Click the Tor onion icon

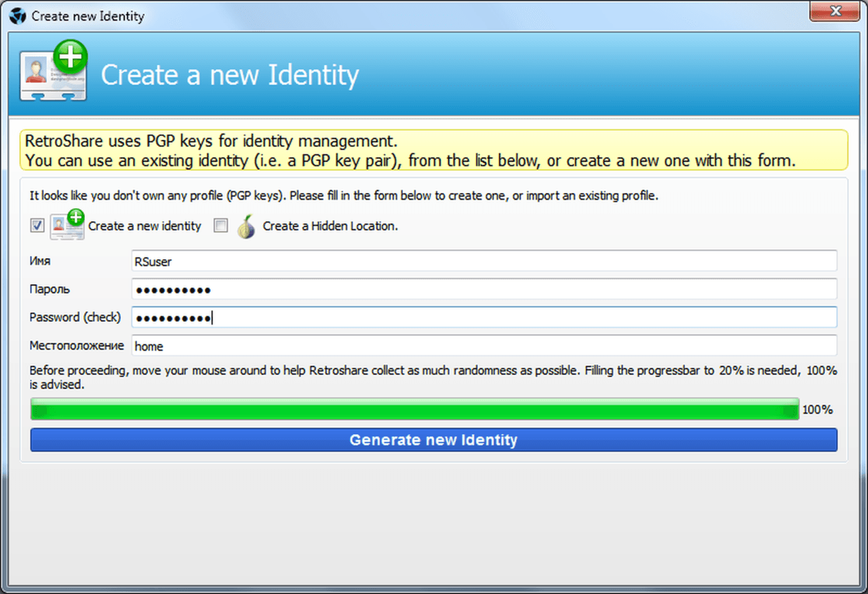pyautogui.click(x=246, y=226)
